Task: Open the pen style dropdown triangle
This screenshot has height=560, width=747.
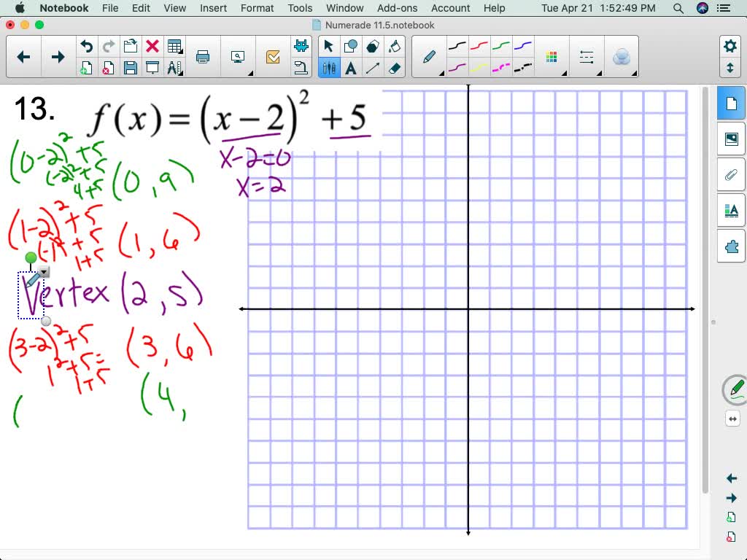Action: 441,73
